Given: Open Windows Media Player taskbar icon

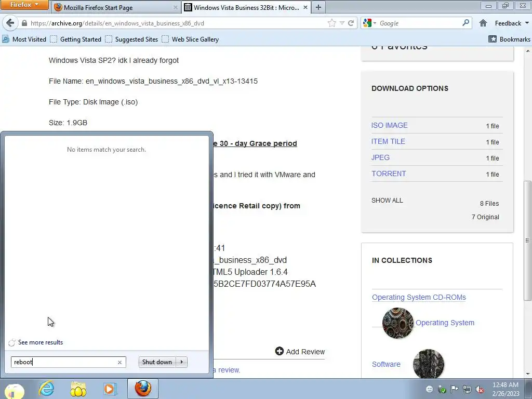Looking at the screenshot, I should click(x=110, y=389).
